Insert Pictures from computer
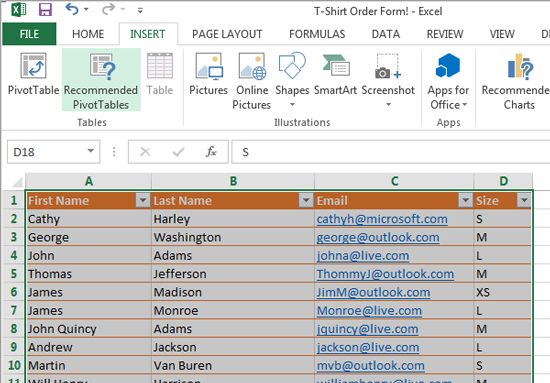Image resolution: width=550 pixels, height=383 pixels. [209, 74]
